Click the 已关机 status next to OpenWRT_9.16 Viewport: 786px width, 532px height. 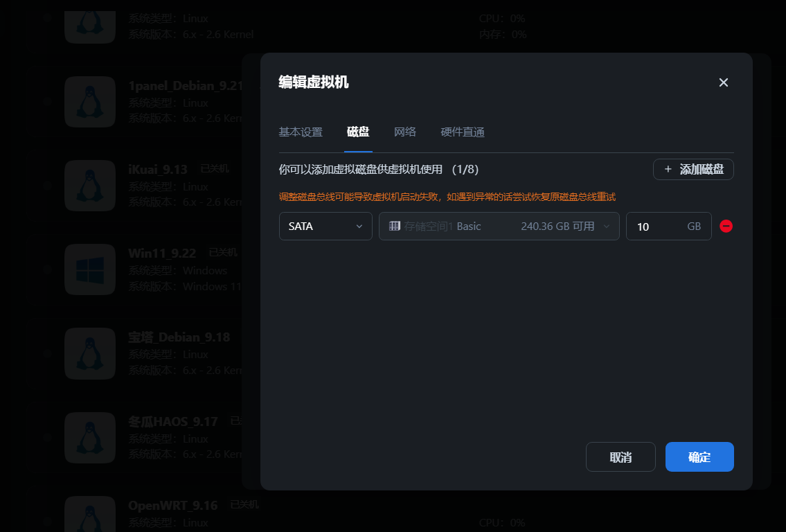[244, 504]
